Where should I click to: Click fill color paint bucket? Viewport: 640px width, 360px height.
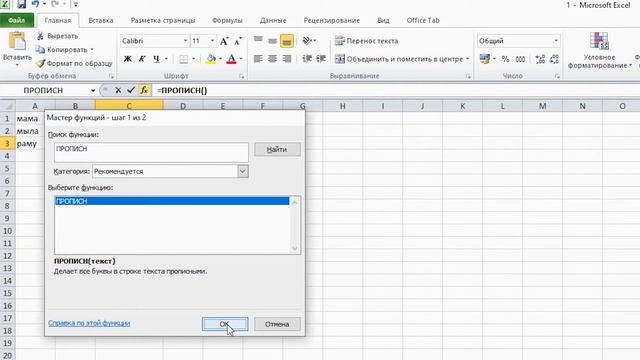tap(211, 59)
